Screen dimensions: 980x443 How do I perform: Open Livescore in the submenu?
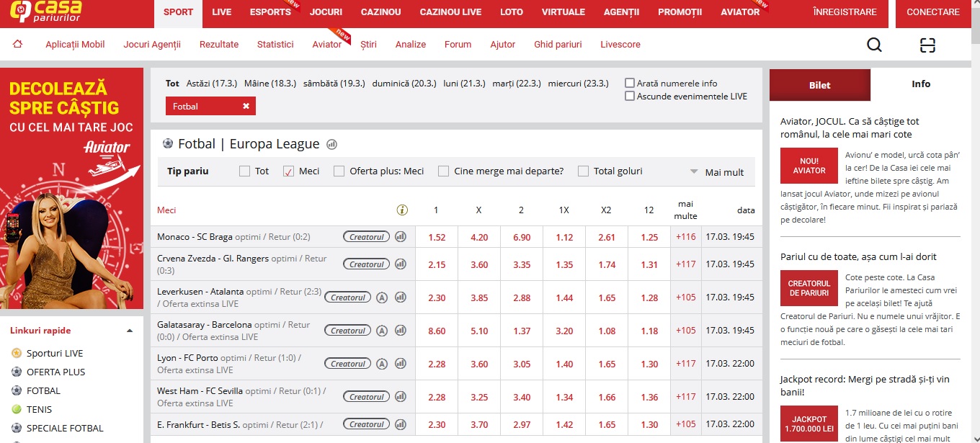coord(620,45)
